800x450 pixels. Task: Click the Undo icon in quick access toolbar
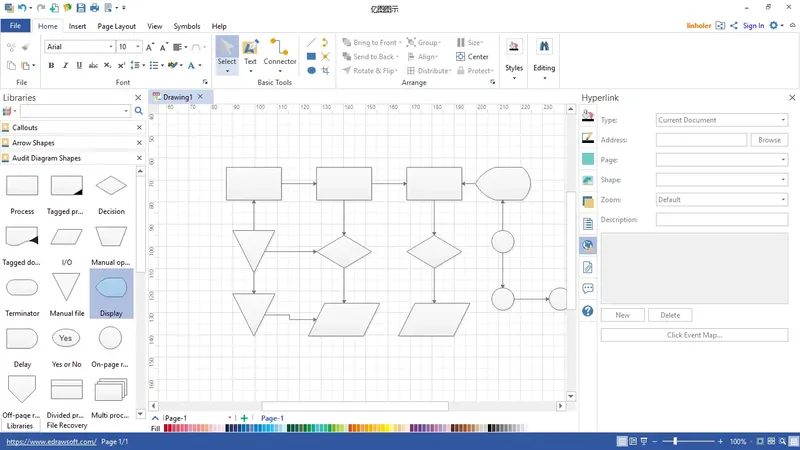tap(21, 8)
